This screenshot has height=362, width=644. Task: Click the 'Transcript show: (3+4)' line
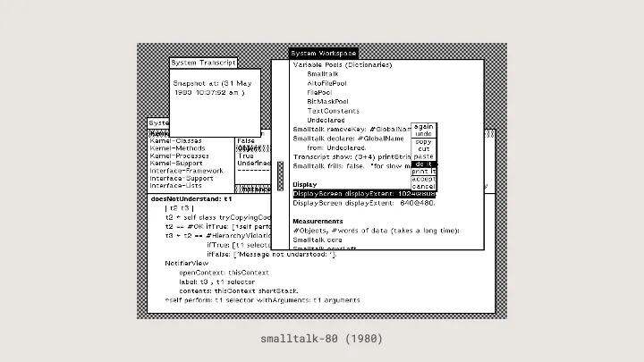pos(352,156)
